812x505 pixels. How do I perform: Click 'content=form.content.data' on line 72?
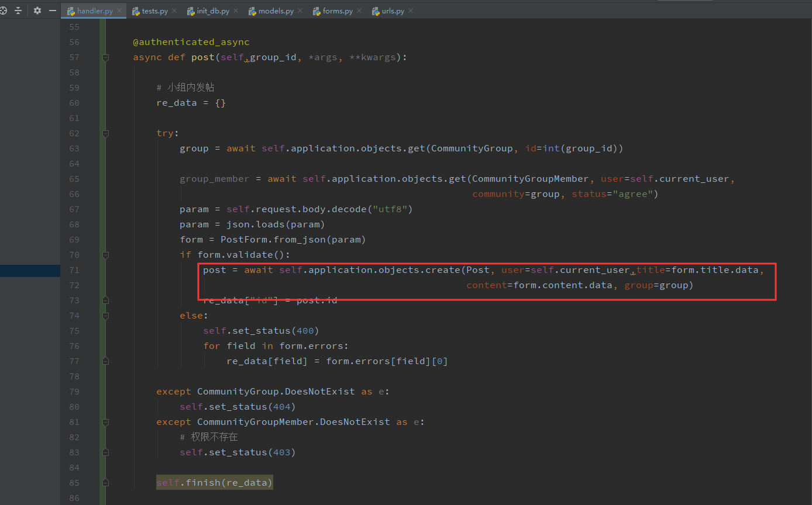tap(539, 285)
